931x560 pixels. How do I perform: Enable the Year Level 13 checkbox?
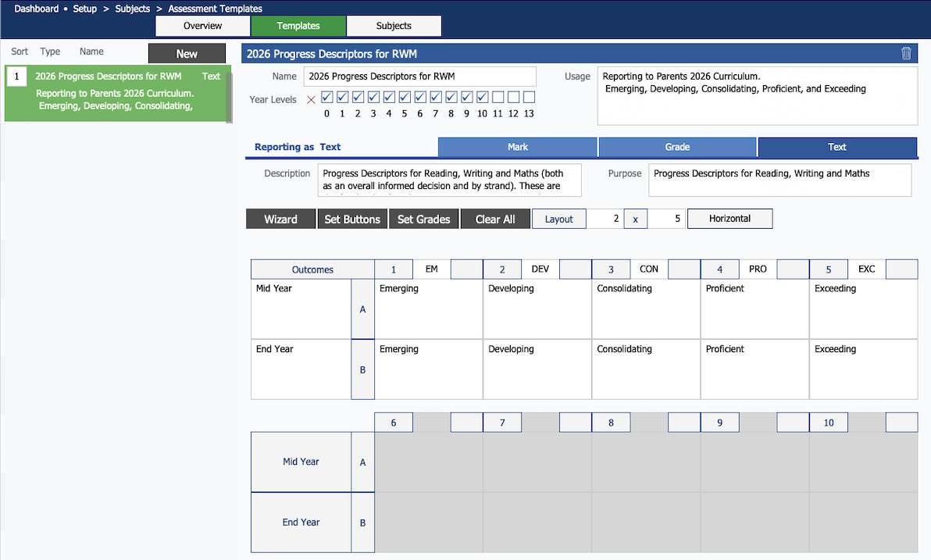(529, 98)
